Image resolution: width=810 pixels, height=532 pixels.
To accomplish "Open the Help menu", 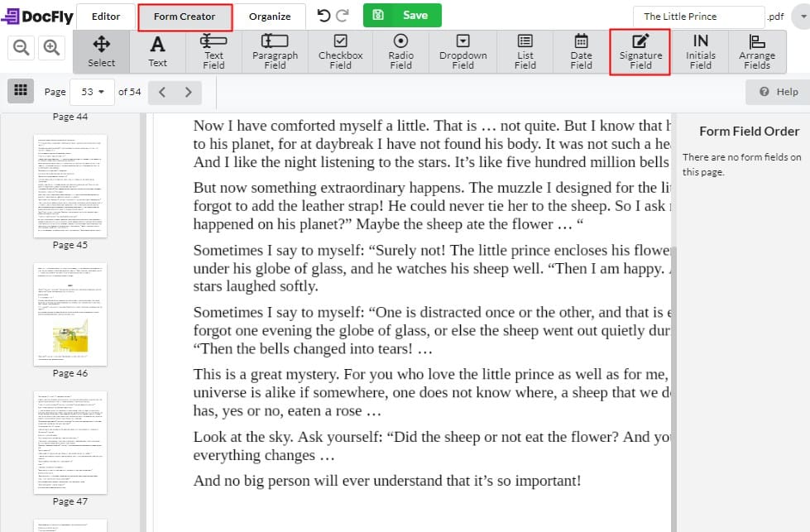I will tap(776, 92).
